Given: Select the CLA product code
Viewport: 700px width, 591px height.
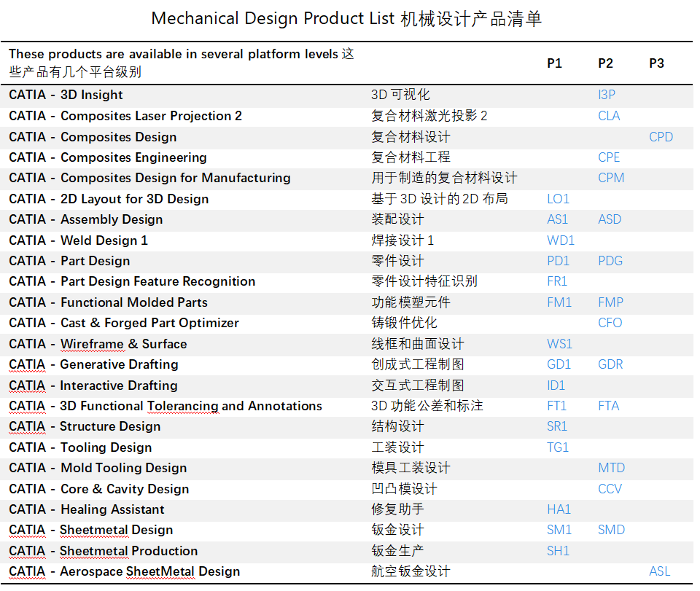Looking at the screenshot, I should pyautogui.click(x=609, y=116).
